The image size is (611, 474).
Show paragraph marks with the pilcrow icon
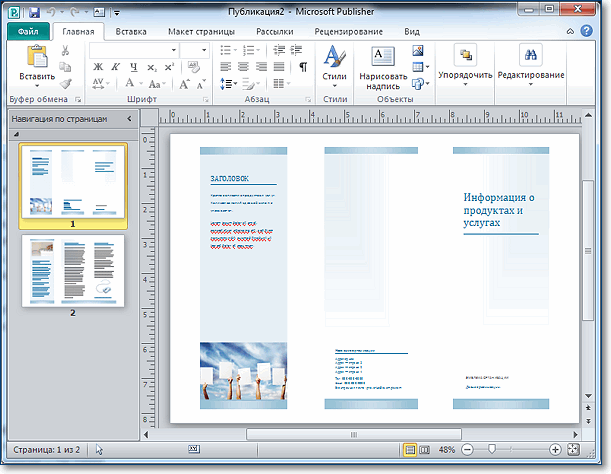coord(302,67)
